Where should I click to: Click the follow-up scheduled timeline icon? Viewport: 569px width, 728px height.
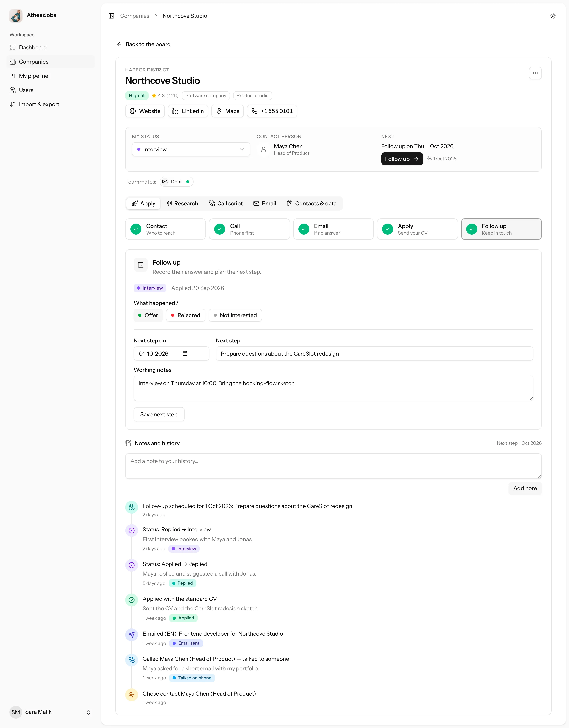point(132,507)
